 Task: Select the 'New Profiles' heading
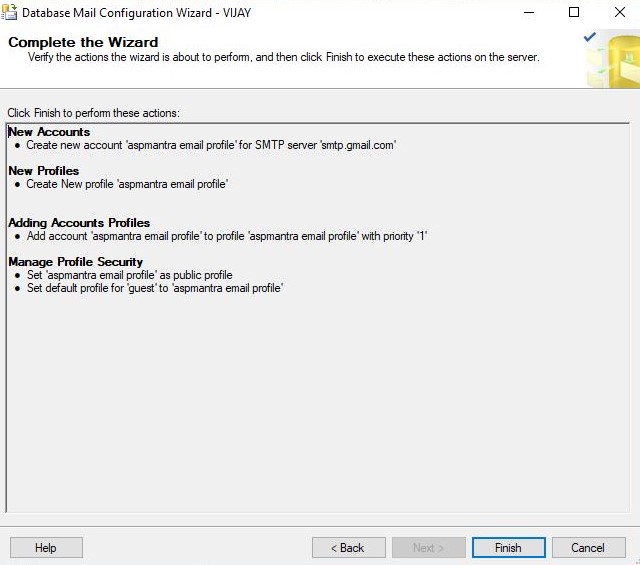coord(44,171)
